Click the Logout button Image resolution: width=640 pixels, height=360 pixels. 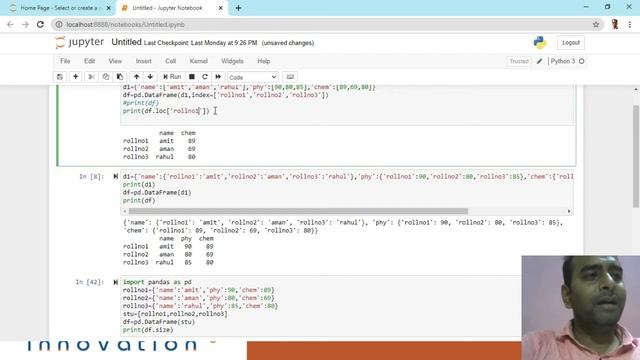click(x=571, y=42)
